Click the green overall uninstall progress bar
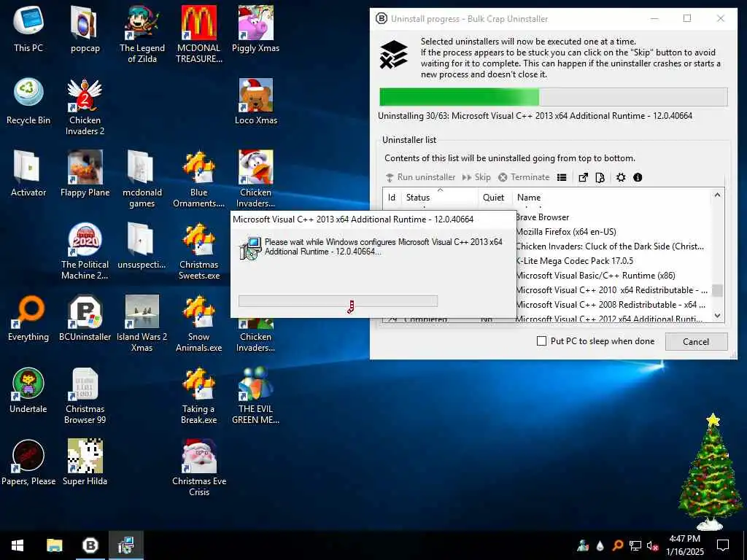747x560 pixels. 553,97
